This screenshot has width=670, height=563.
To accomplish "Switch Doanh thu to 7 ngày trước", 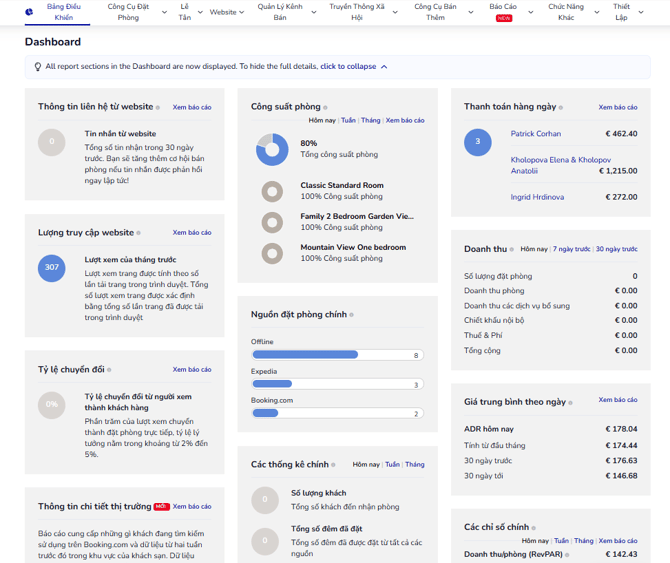I will (572, 248).
